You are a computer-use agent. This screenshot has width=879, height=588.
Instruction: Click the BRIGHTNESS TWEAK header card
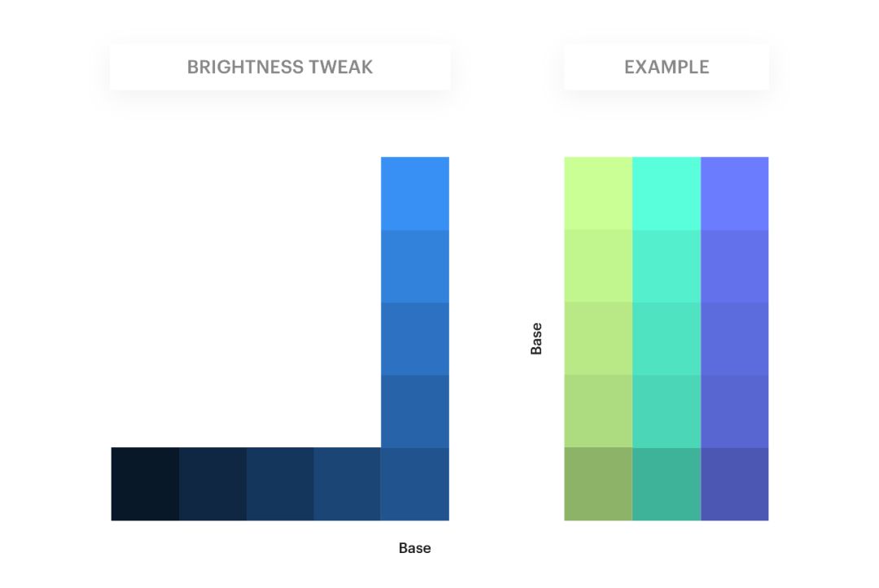[x=280, y=67]
